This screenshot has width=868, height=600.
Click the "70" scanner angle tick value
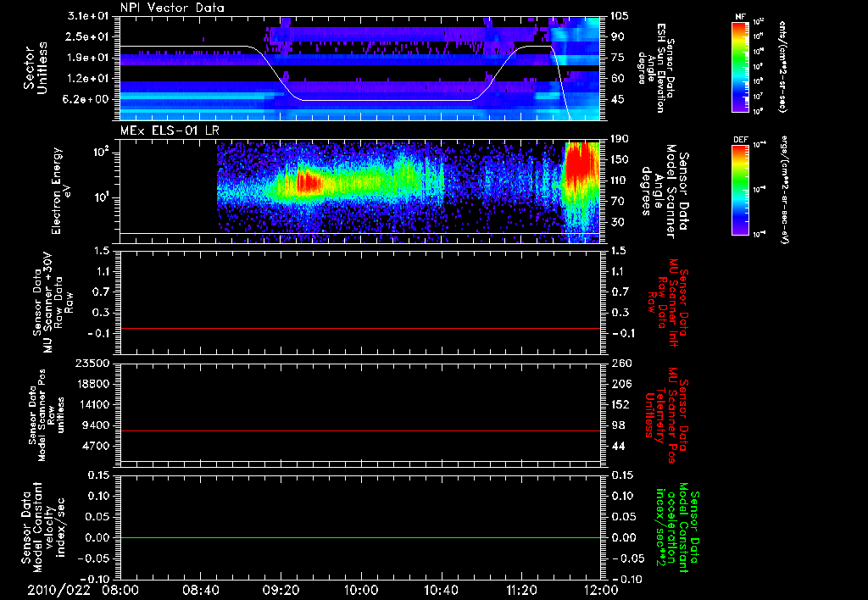617,202
